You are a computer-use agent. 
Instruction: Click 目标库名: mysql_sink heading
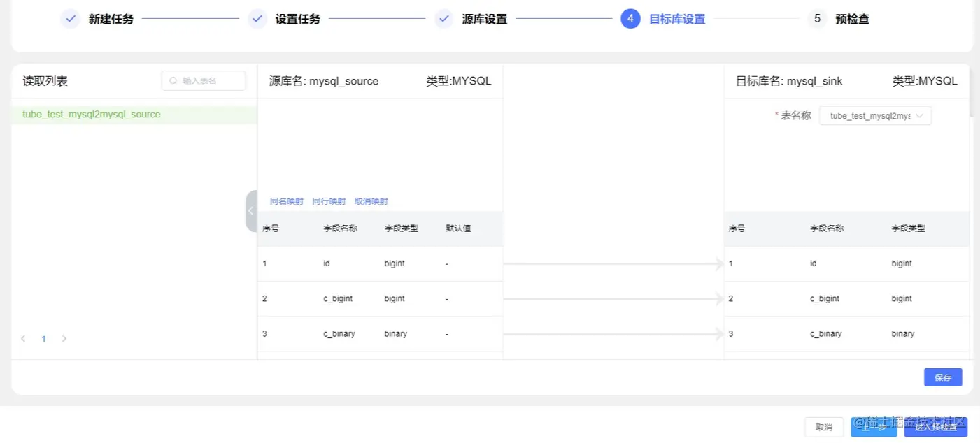click(x=789, y=81)
